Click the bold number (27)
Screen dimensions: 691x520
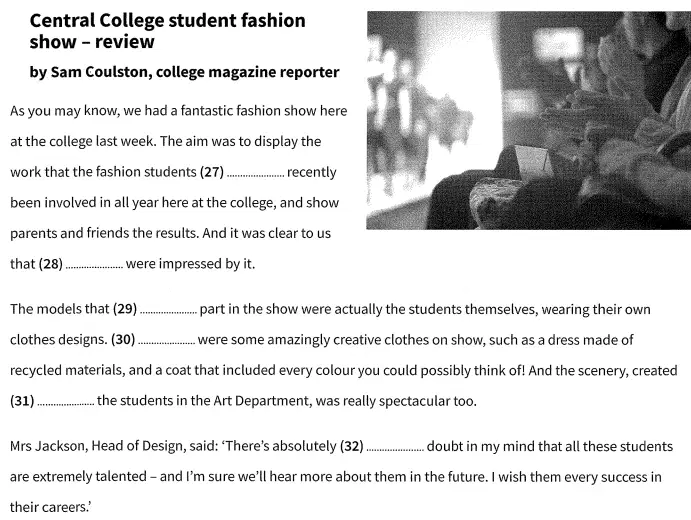coord(212,172)
